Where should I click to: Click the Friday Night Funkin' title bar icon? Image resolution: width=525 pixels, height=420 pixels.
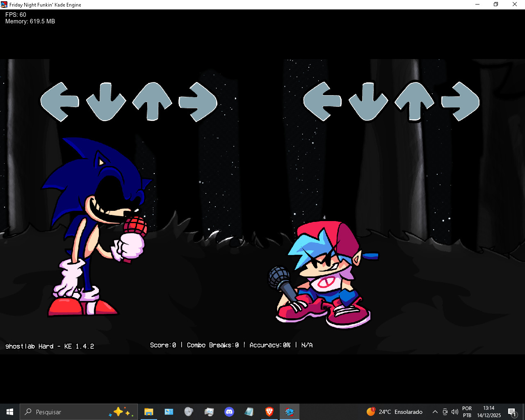[x=4, y=5]
